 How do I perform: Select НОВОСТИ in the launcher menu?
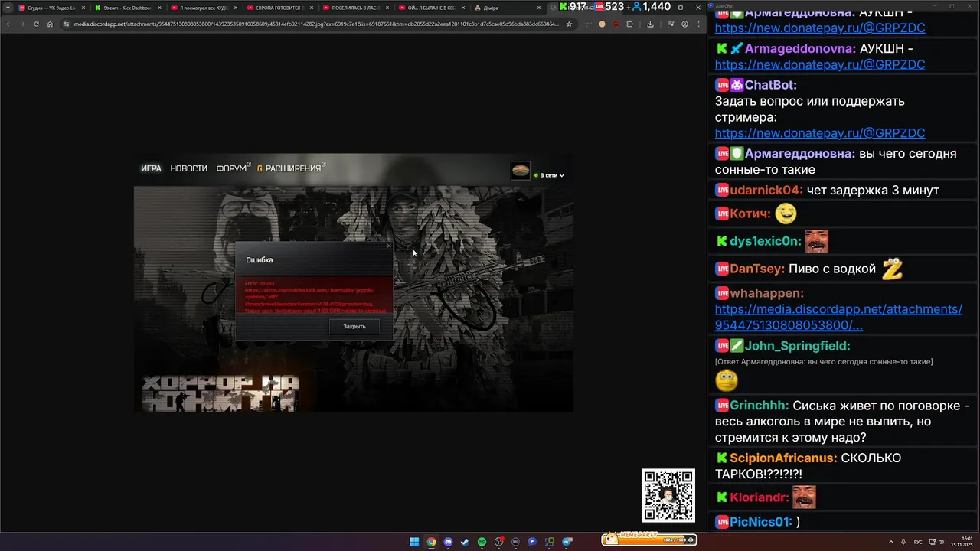[x=188, y=168]
